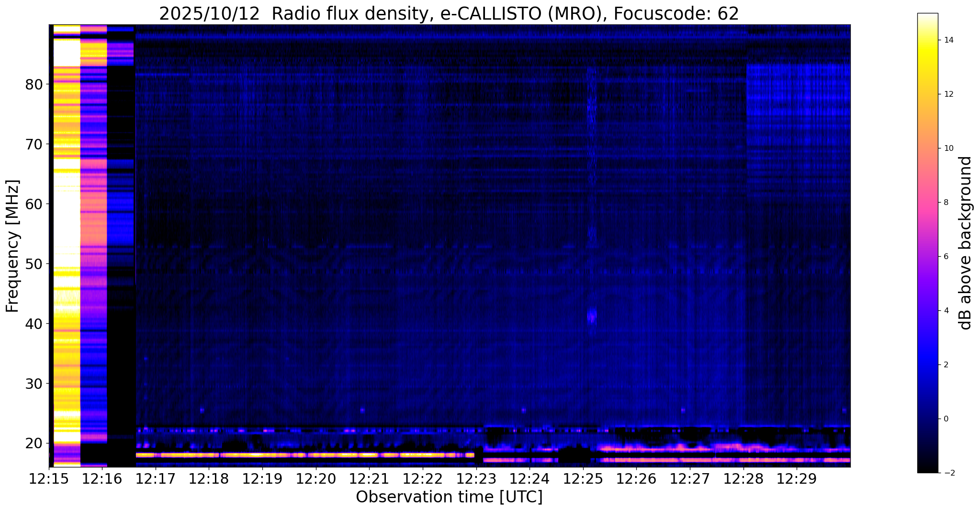The image size is (980, 511).
Task: Select the 12:18 time tick label
Action: point(209,478)
